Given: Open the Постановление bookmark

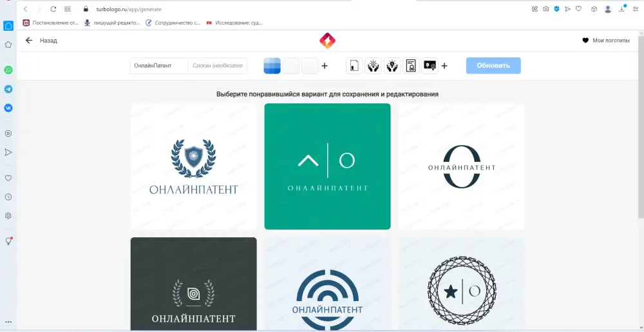Looking at the screenshot, I should coord(52,23).
